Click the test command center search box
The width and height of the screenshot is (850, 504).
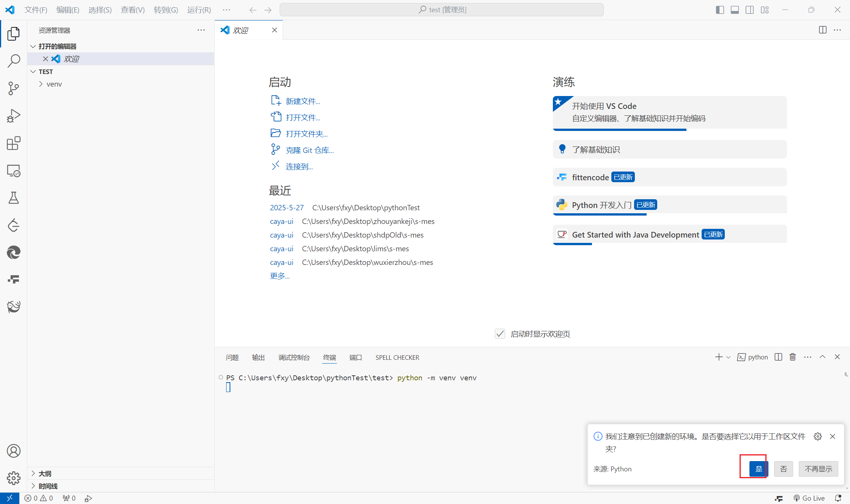(441, 10)
